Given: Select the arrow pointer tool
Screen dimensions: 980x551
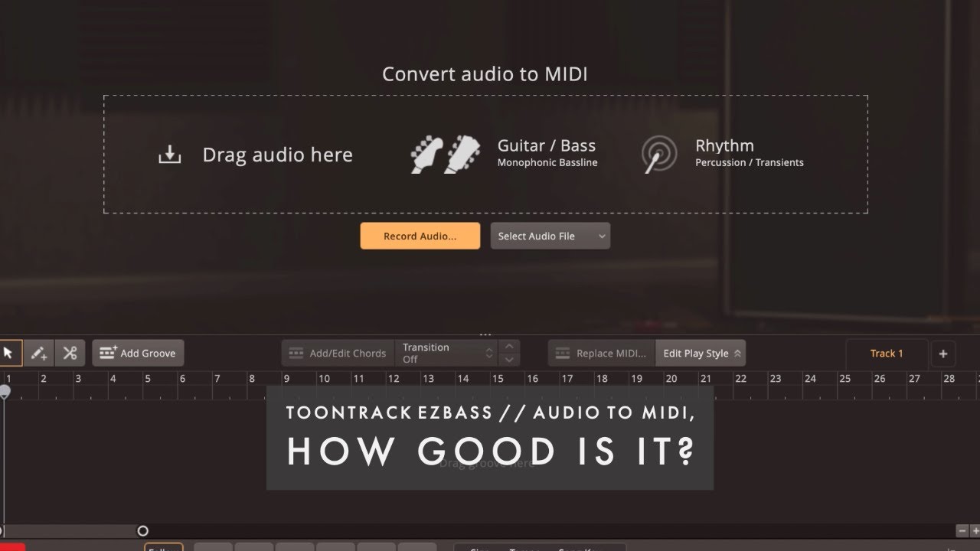Looking at the screenshot, I should (9, 353).
